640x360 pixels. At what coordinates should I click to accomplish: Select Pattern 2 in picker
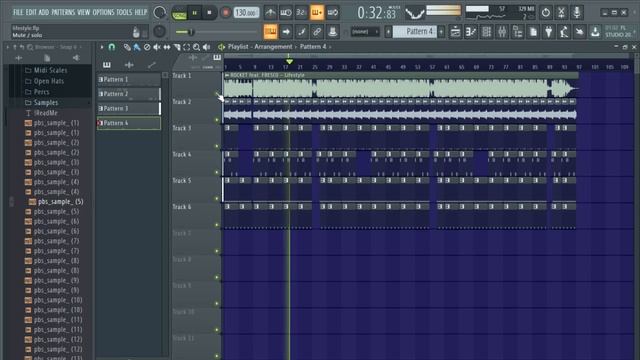pyautogui.click(x=129, y=94)
